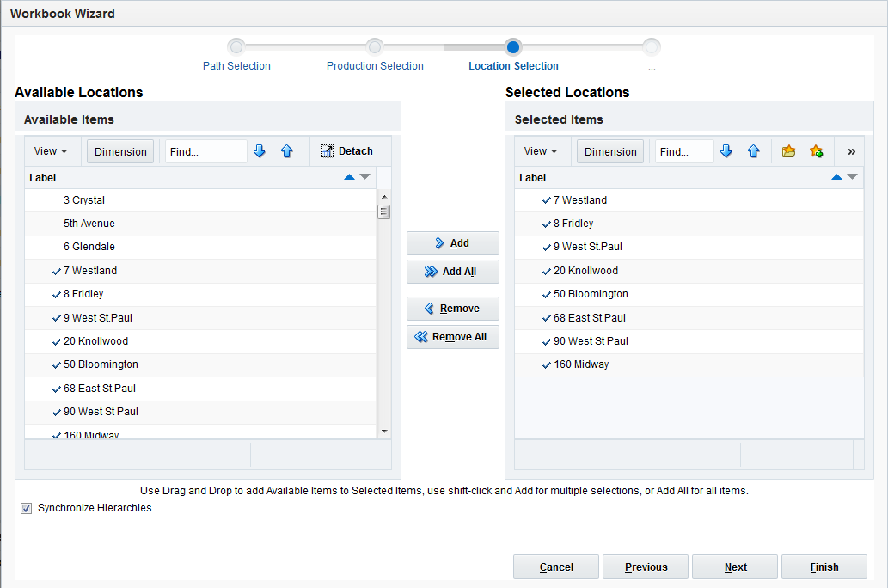
Task: Click the Previous button
Action: tap(646, 567)
